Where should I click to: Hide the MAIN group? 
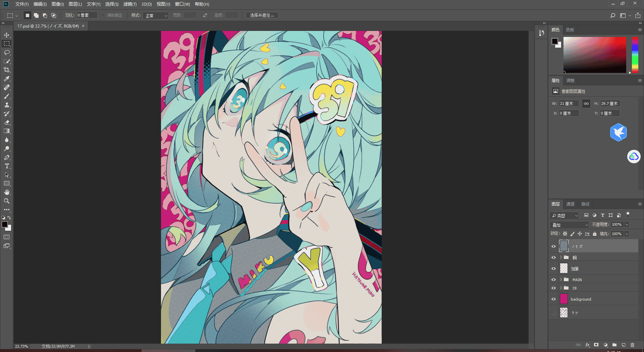tap(554, 279)
